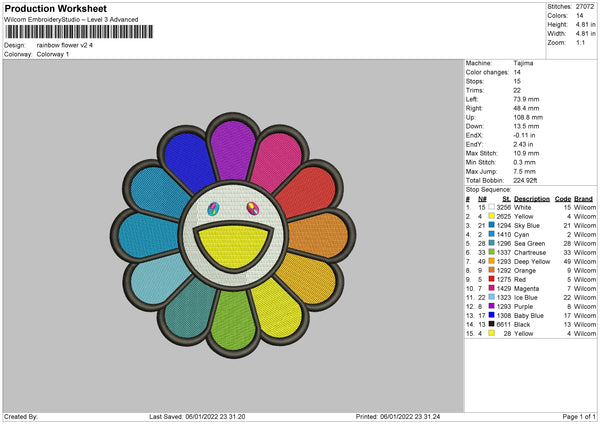Click the White color swatch in stop sequence
Viewport: 600px width, 424px height.
point(491,207)
